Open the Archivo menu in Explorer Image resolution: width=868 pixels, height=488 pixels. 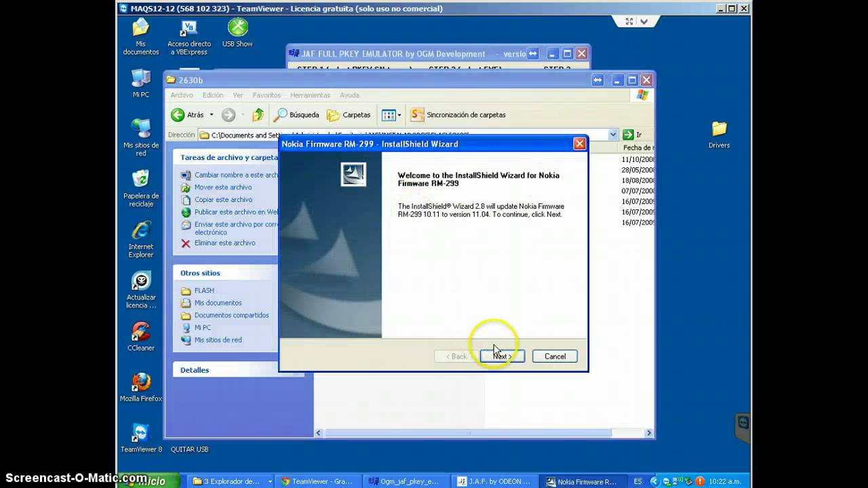point(182,96)
